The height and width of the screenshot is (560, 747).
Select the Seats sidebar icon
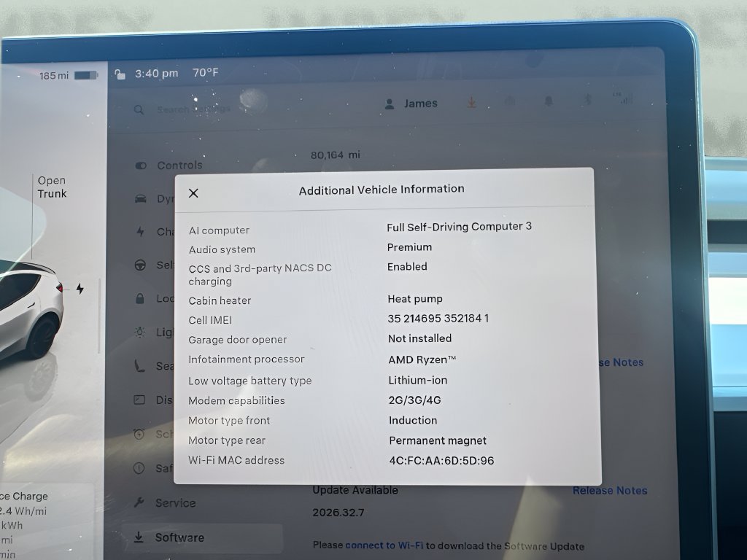tap(139, 366)
